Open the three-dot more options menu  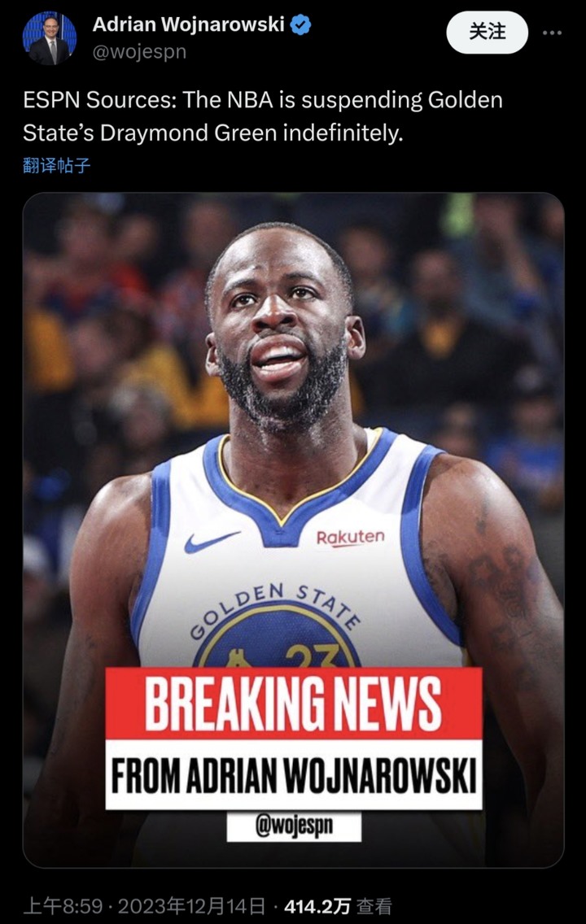click(x=552, y=33)
